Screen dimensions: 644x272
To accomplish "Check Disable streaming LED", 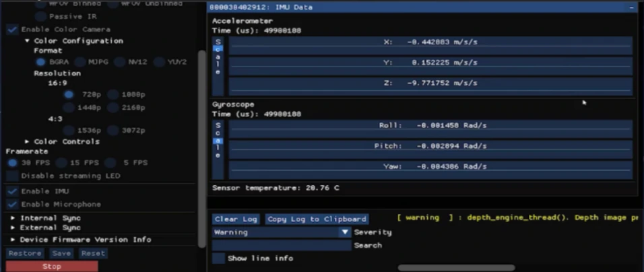I will click(x=13, y=176).
